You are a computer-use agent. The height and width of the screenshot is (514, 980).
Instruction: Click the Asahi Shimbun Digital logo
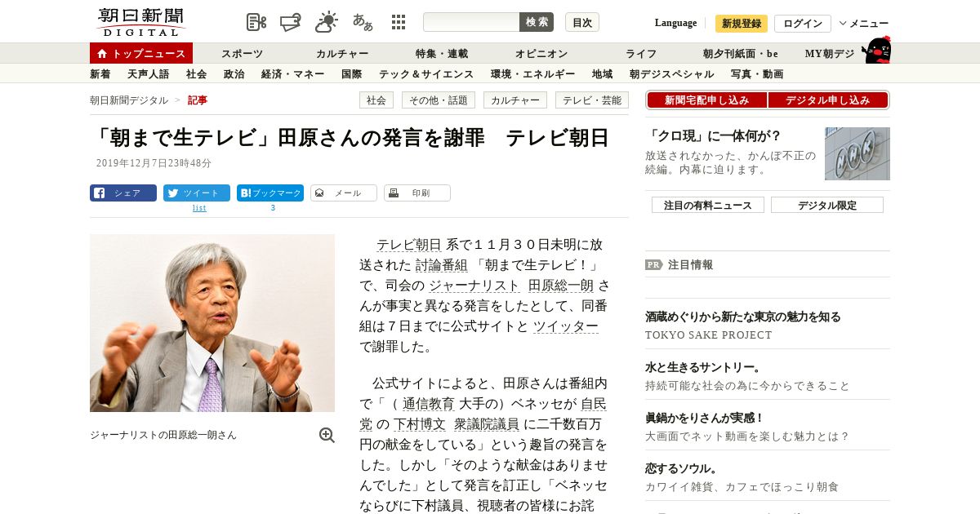(x=140, y=21)
